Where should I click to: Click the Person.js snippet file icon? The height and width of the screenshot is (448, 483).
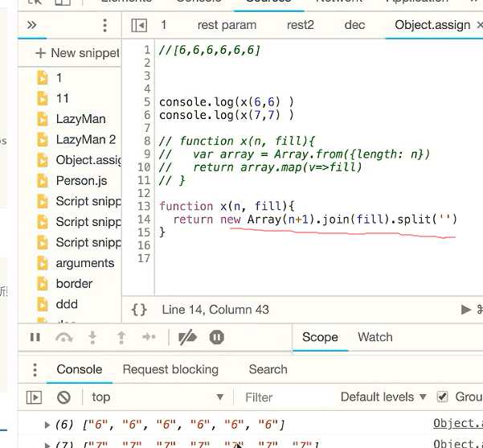tap(43, 181)
